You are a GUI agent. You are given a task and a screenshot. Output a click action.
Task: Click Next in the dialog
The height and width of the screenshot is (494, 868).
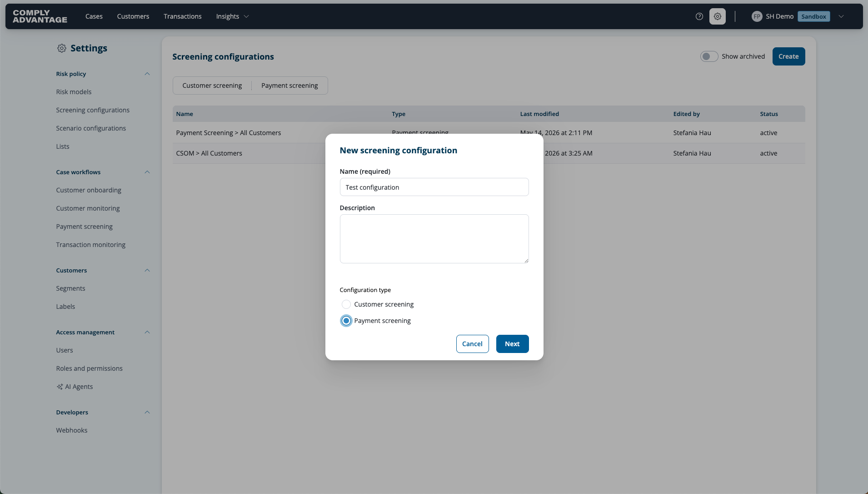pos(512,344)
